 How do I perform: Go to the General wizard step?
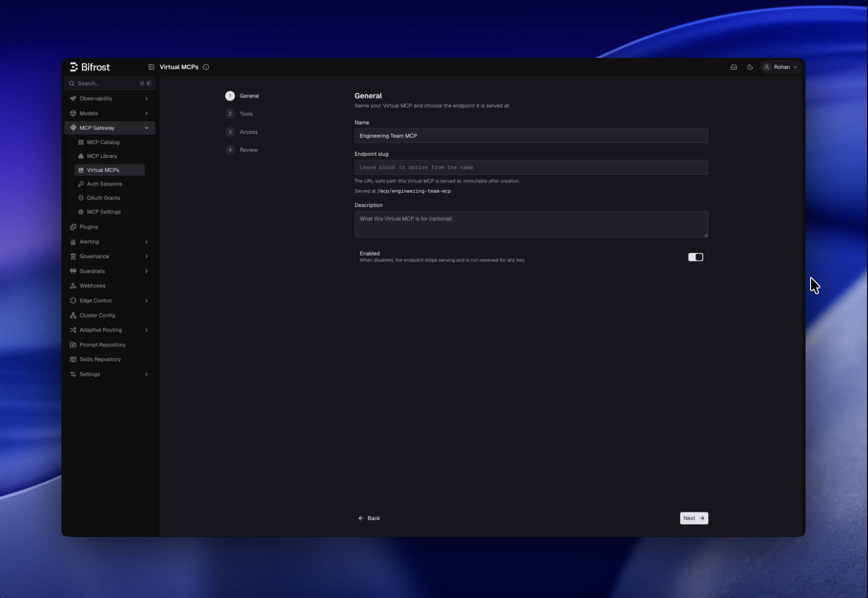[x=242, y=96]
